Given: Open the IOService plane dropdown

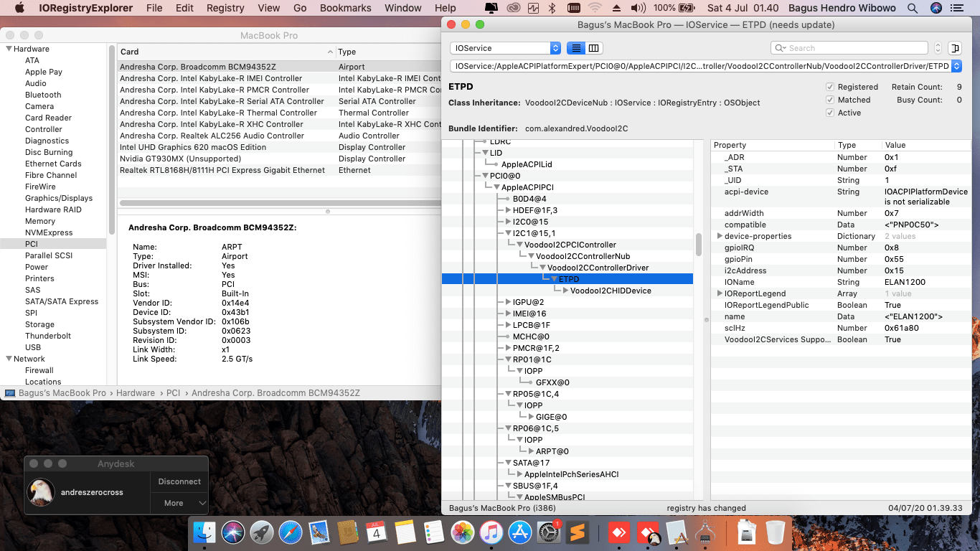Looking at the screenshot, I should pyautogui.click(x=505, y=48).
